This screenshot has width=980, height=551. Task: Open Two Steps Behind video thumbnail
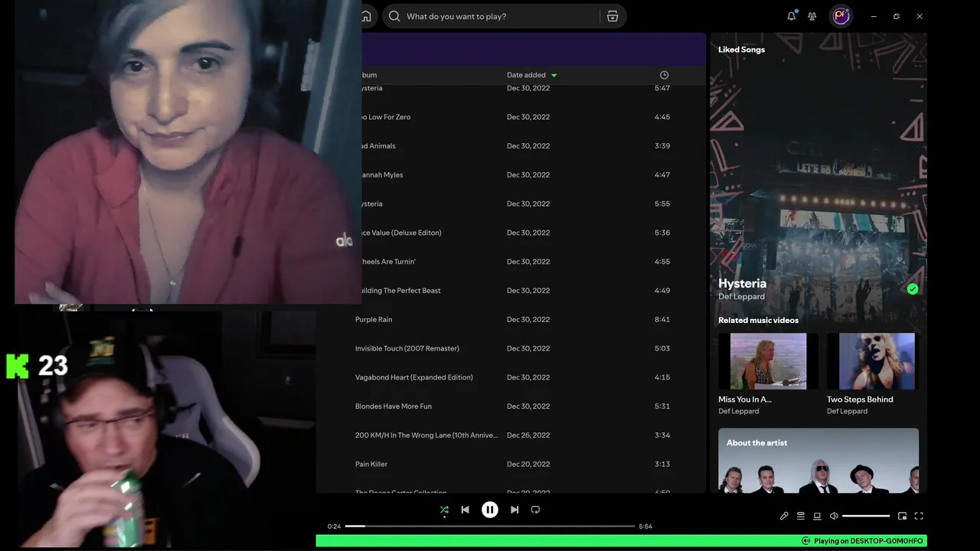pyautogui.click(x=877, y=361)
